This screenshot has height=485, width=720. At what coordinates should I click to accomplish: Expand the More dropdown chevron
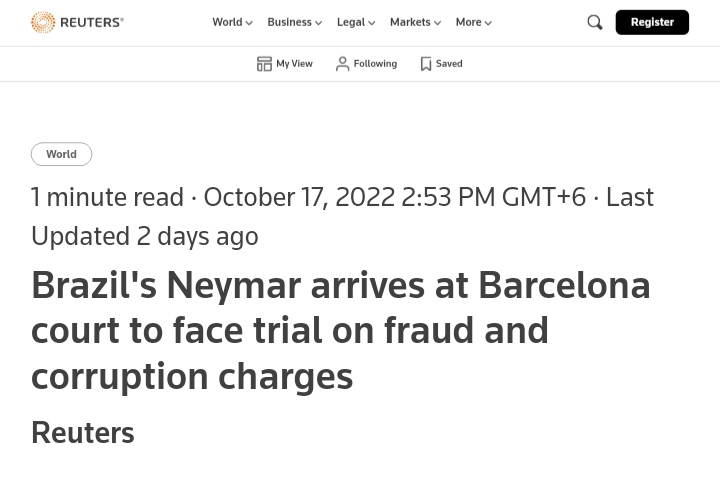coord(488,23)
